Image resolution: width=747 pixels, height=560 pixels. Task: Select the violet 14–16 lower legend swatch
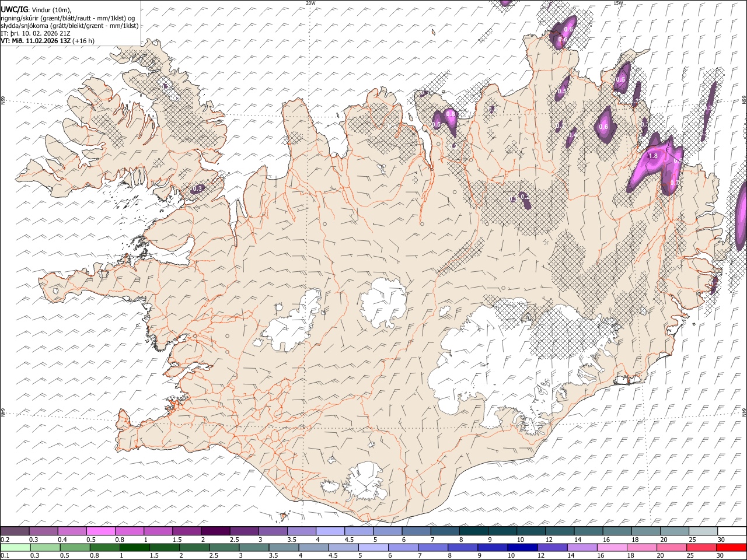click(x=582, y=547)
